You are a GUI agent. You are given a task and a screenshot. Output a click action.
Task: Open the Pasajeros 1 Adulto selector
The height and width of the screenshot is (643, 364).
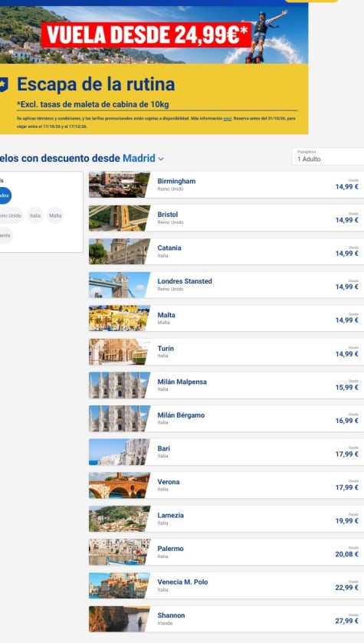[328, 156]
